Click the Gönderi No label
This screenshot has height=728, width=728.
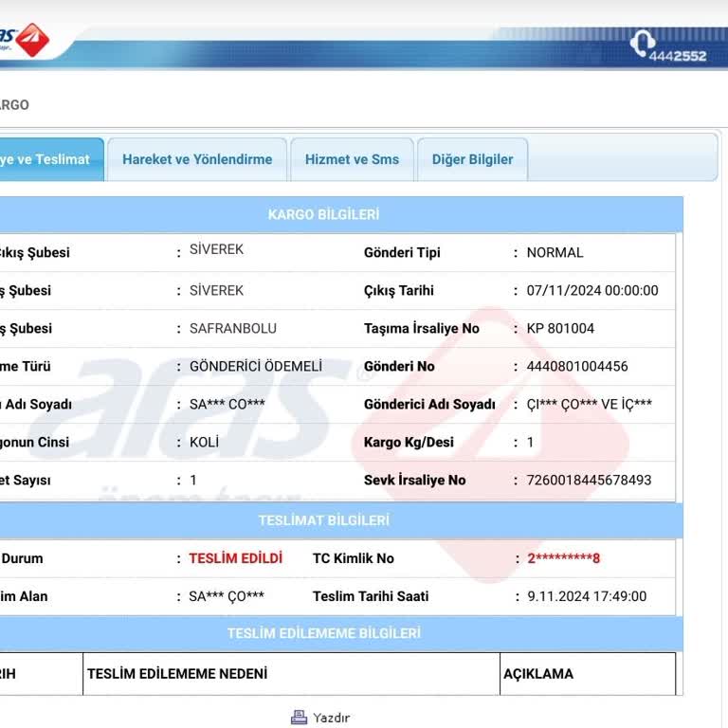point(399,366)
